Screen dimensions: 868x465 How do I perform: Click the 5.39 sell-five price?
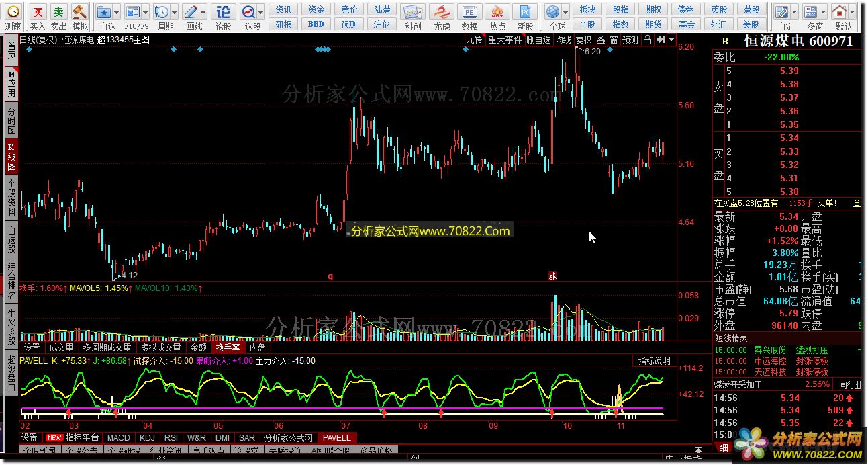pos(789,71)
